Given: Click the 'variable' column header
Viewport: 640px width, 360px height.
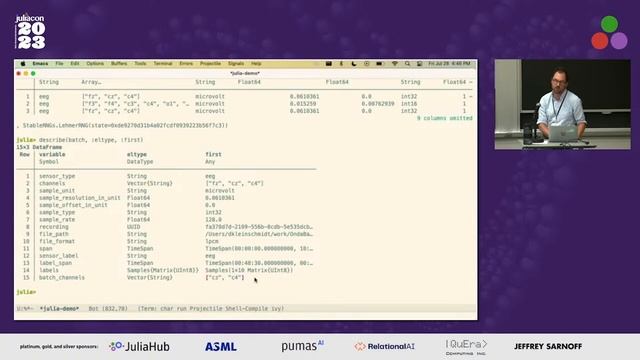Looking at the screenshot, I should (52, 154).
